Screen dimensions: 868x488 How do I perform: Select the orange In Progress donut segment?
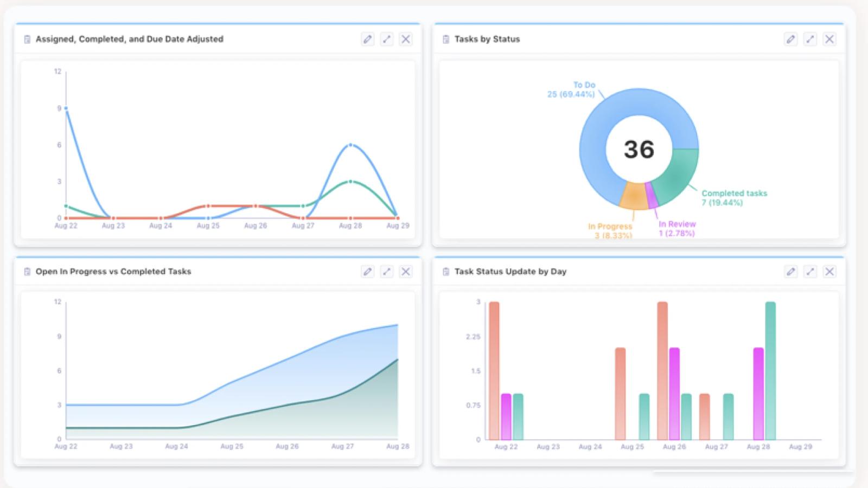pyautogui.click(x=634, y=196)
